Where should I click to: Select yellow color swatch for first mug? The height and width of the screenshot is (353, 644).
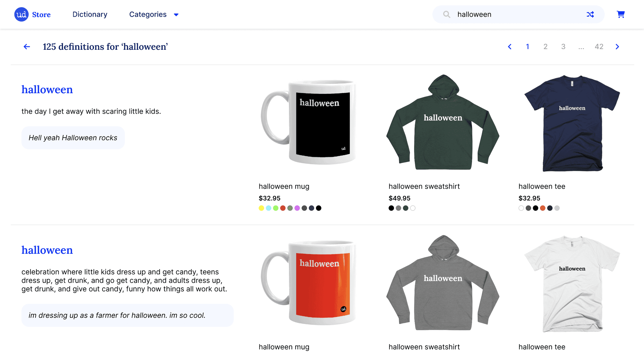[261, 208]
